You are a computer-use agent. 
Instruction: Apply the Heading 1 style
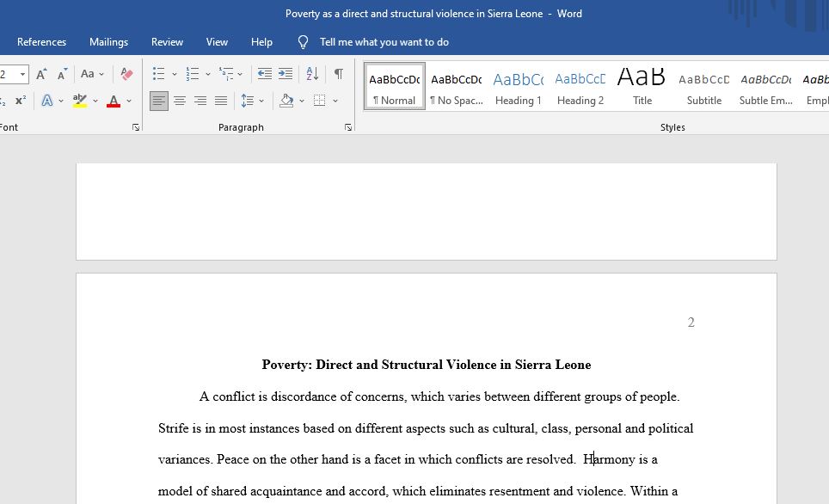tap(518, 86)
